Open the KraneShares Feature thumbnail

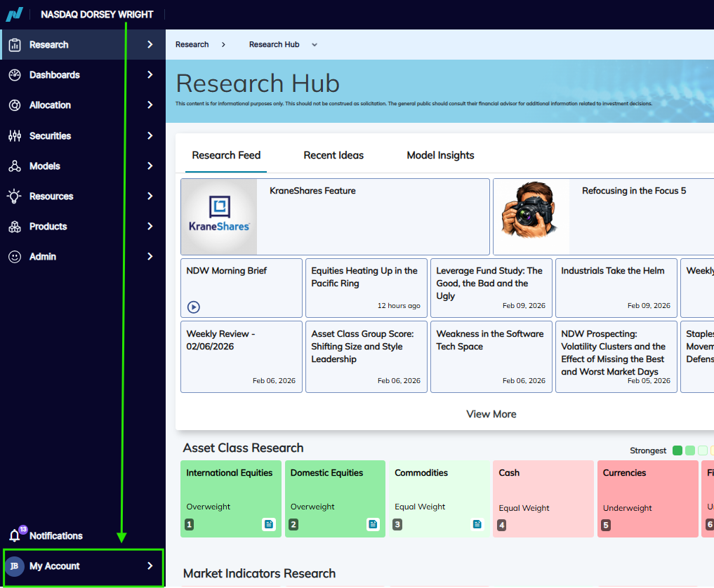coord(219,217)
